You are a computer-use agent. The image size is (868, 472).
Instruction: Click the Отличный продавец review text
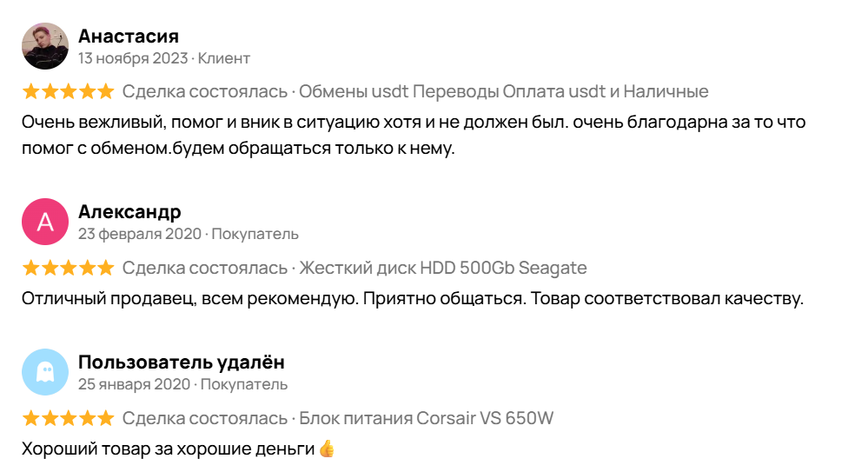click(x=413, y=300)
